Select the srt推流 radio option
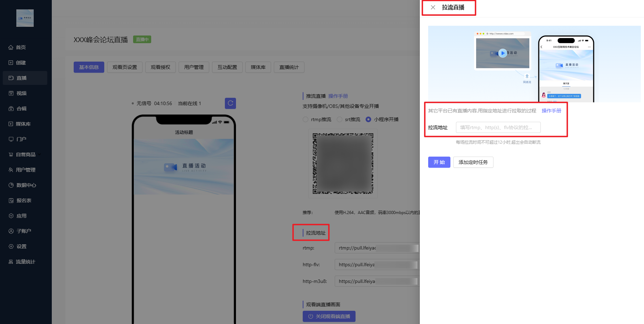This screenshot has height=324, width=644. [340, 119]
